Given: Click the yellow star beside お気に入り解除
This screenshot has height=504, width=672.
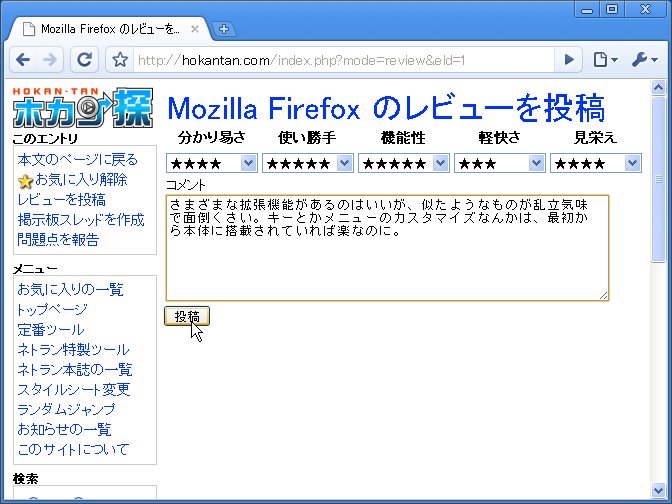Looking at the screenshot, I should 25,181.
